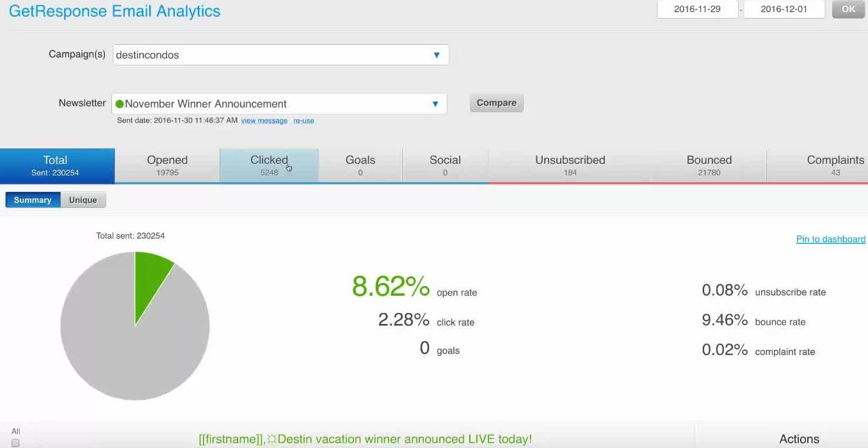
Task: Click the 8.62% open rate value
Action: (390, 286)
